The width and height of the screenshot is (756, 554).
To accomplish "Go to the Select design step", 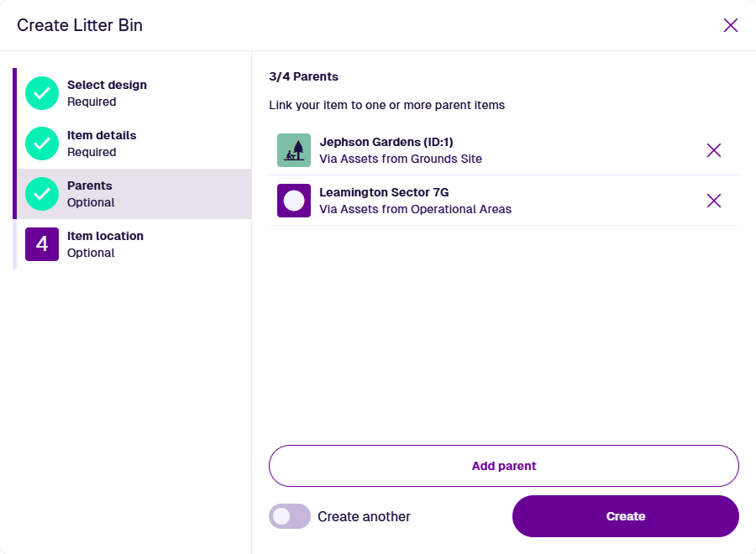I will (134, 93).
